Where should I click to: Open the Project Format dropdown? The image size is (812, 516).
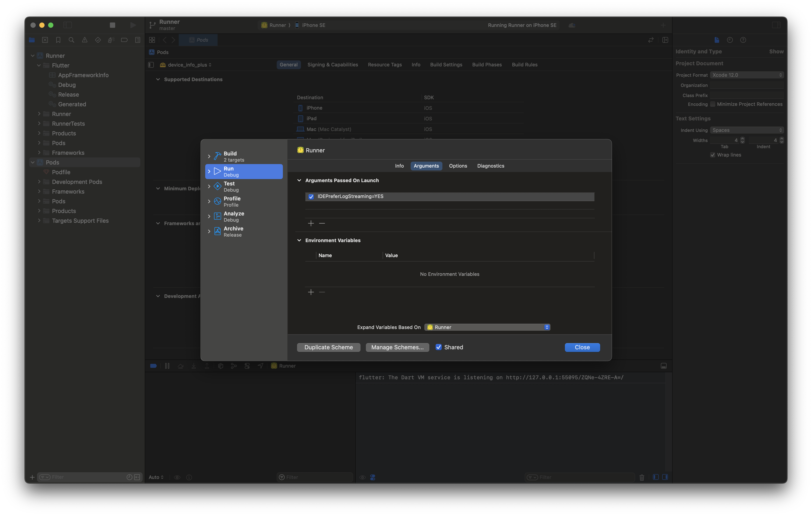pyautogui.click(x=747, y=75)
